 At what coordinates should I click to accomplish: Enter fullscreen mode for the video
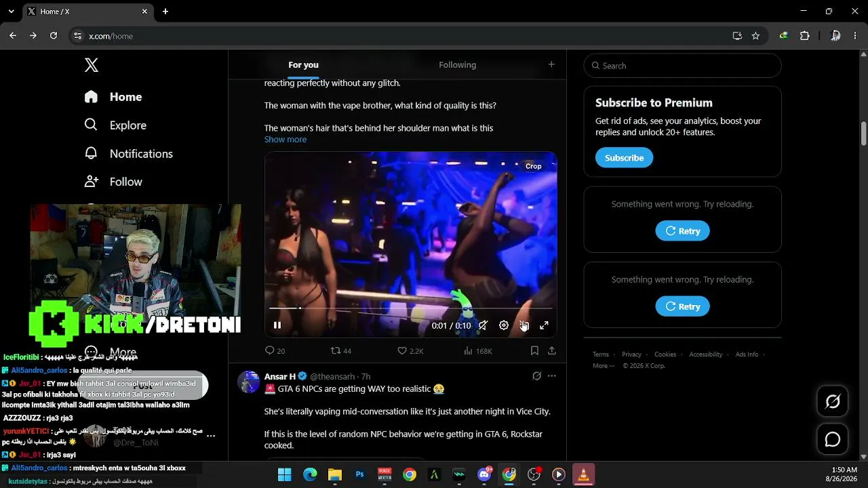pyautogui.click(x=544, y=325)
